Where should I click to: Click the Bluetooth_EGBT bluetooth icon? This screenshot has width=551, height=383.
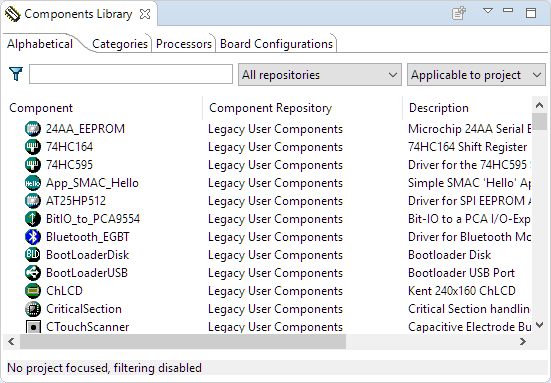(33, 236)
